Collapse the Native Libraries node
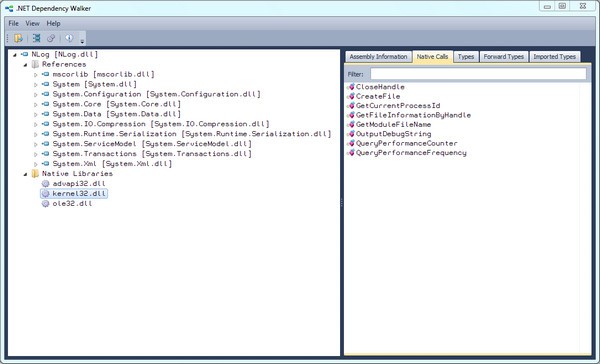 click(x=25, y=174)
